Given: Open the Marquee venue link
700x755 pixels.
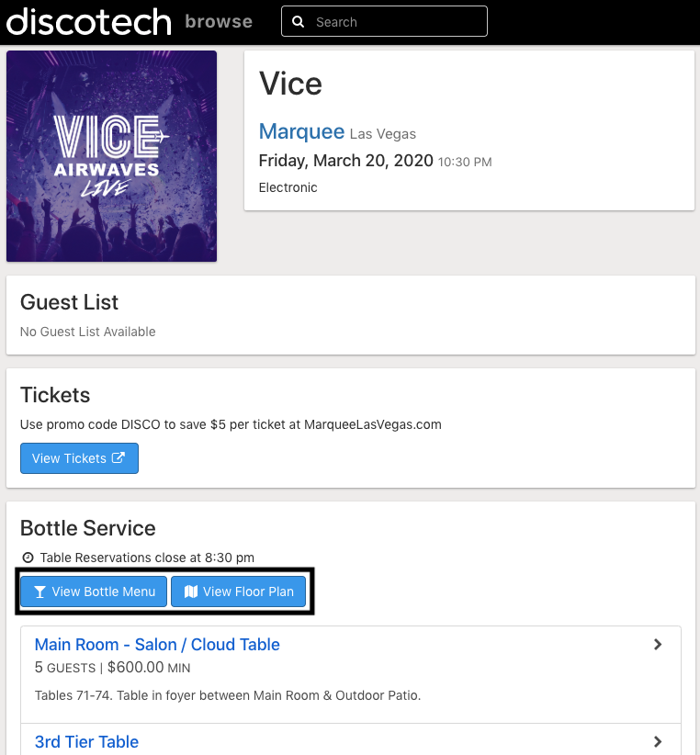Looking at the screenshot, I should click(x=301, y=131).
